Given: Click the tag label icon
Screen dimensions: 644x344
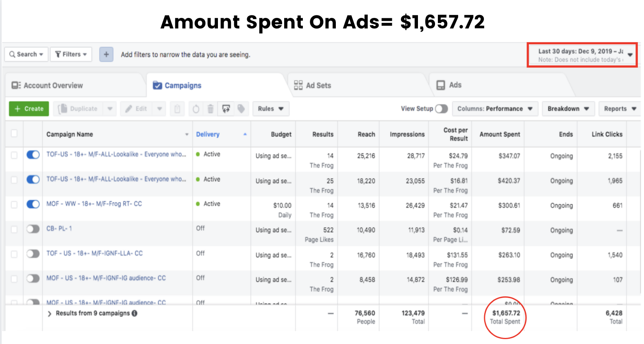Looking at the screenshot, I should (x=241, y=109).
